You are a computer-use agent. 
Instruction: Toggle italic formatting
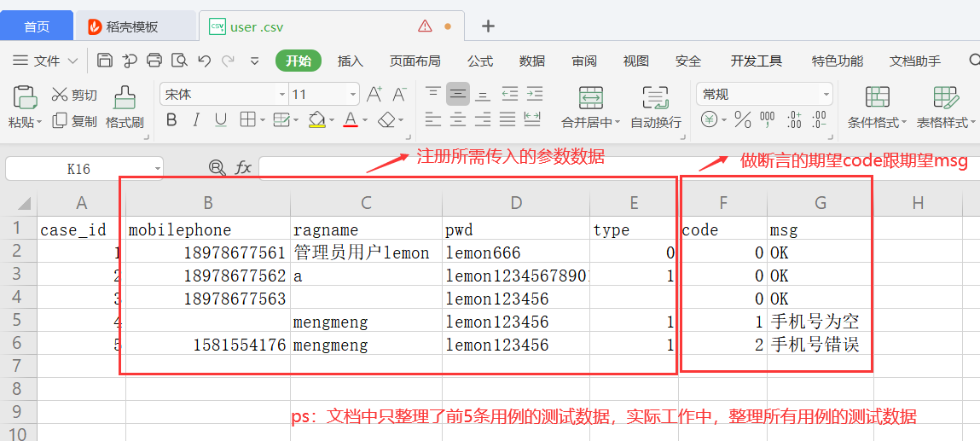point(196,119)
